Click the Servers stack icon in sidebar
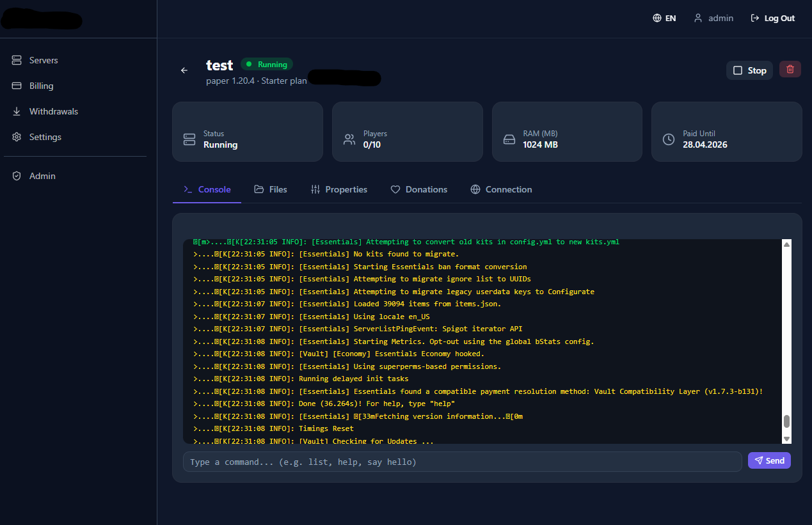 [17, 60]
